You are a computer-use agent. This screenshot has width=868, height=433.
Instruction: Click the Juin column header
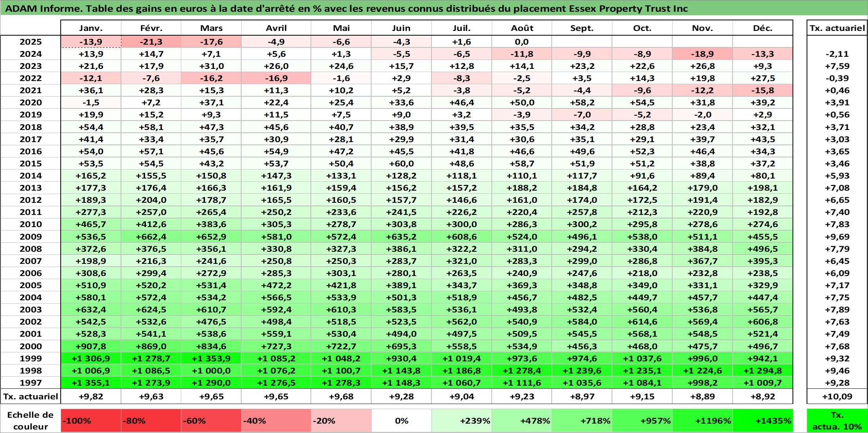click(x=401, y=28)
